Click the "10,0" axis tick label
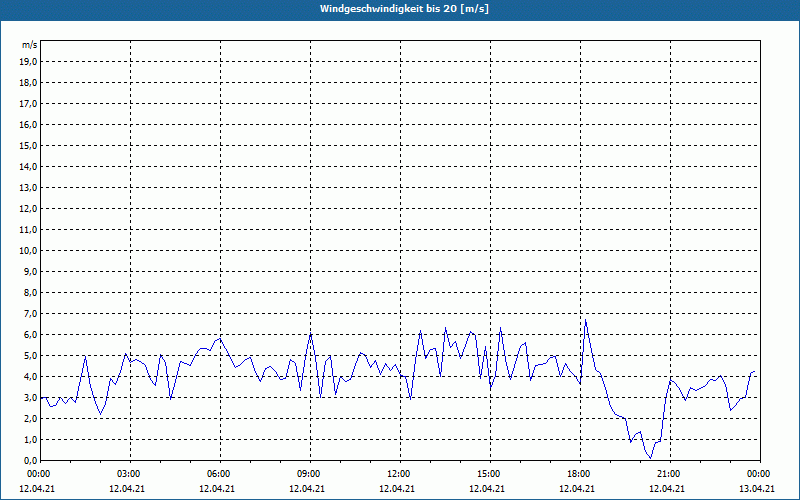The width and height of the screenshot is (800, 500). point(28,251)
